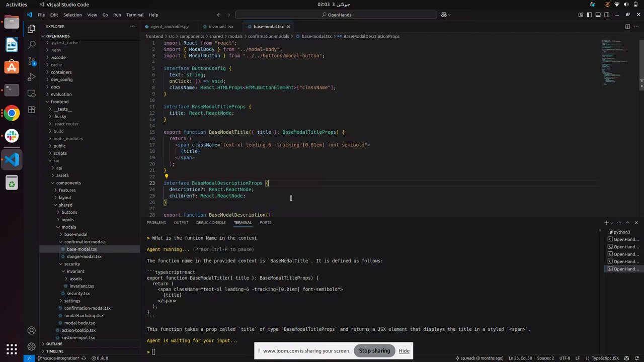
Task: Click the Stop sharing button
Action: click(x=374, y=351)
